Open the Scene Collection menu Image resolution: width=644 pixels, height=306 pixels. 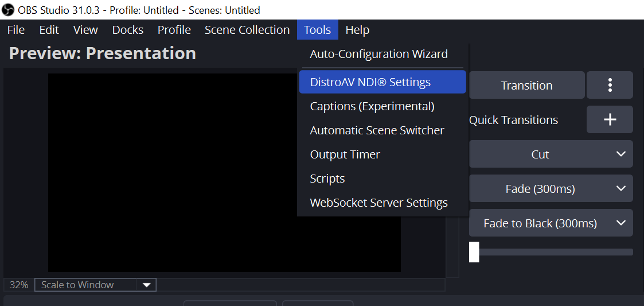(247, 30)
